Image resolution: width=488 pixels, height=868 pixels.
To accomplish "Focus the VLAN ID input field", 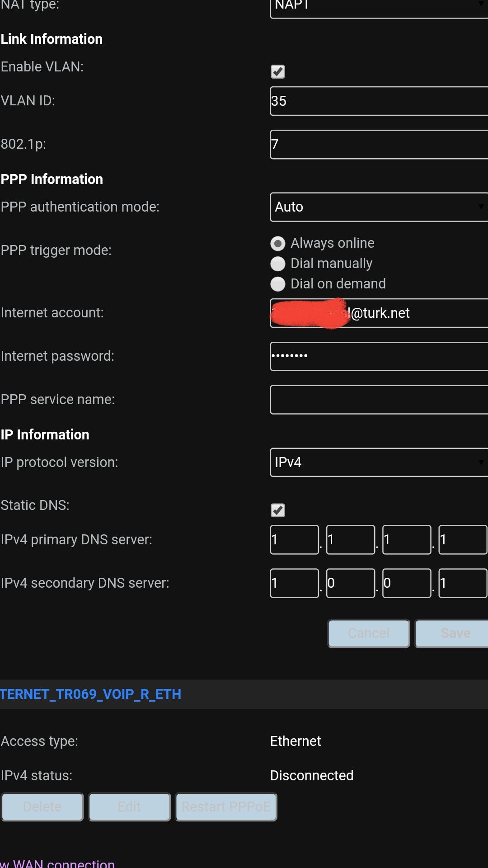I will coord(379,101).
